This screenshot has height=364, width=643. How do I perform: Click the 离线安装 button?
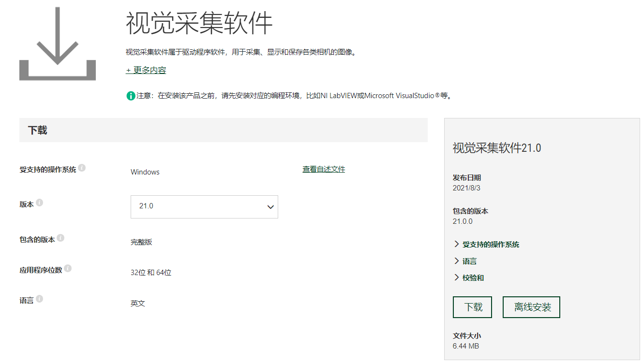[531, 307]
